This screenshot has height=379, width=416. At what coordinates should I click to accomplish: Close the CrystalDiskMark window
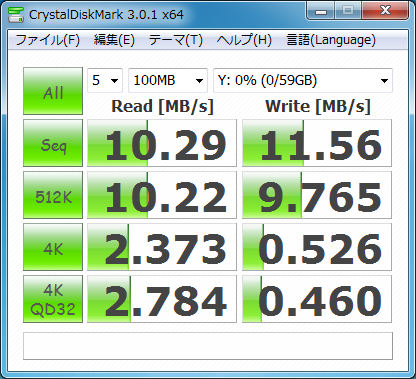click(385, 11)
